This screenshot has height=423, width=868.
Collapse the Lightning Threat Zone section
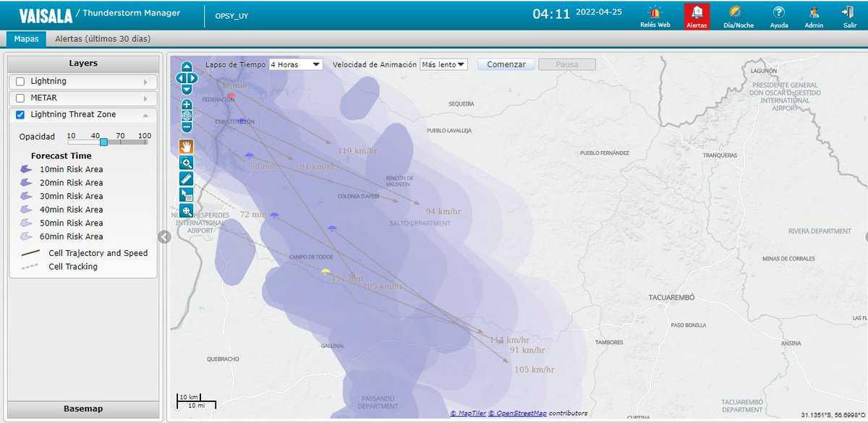coord(146,115)
